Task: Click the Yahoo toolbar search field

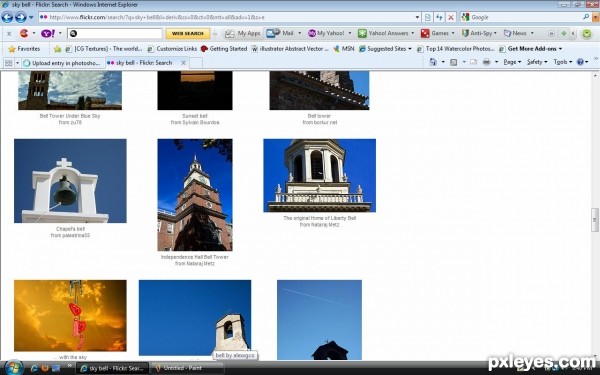Action: click(x=115, y=34)
